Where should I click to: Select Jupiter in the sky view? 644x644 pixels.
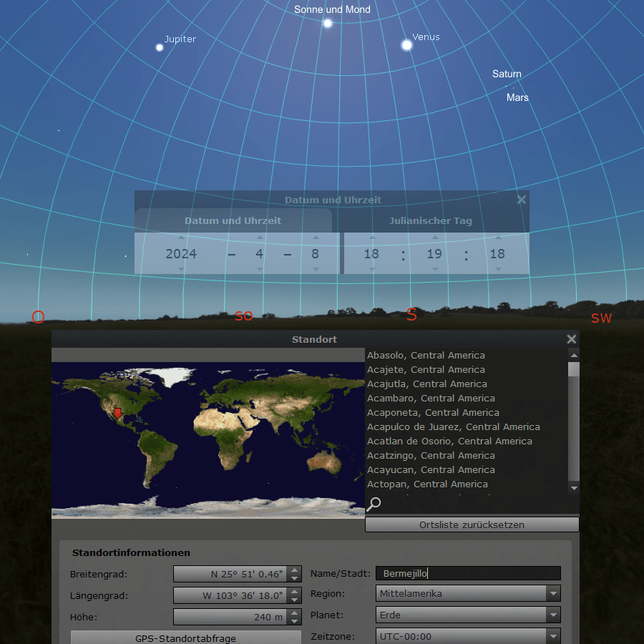click(x=160, y=47)
